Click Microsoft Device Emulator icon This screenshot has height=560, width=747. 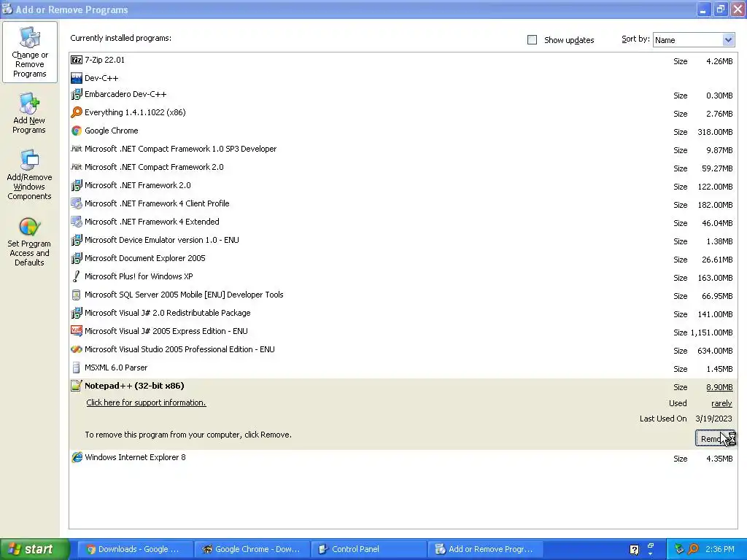[76, 240]
